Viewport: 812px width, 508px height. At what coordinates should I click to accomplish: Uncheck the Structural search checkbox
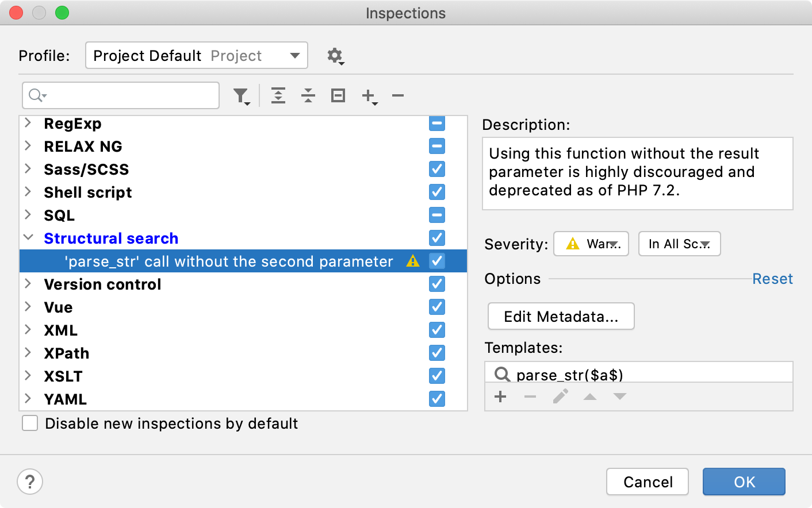[x=437, y=238]
